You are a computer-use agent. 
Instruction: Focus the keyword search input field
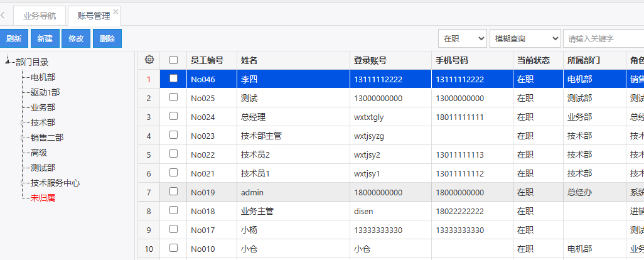(603, 39)
